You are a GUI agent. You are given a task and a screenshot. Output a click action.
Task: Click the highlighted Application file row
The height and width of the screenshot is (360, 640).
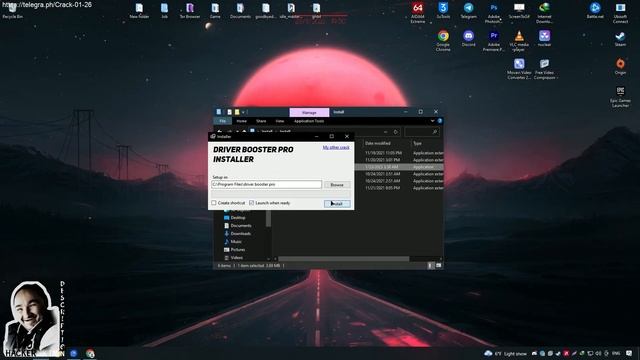pyautogui.click(x=399, y=167)
